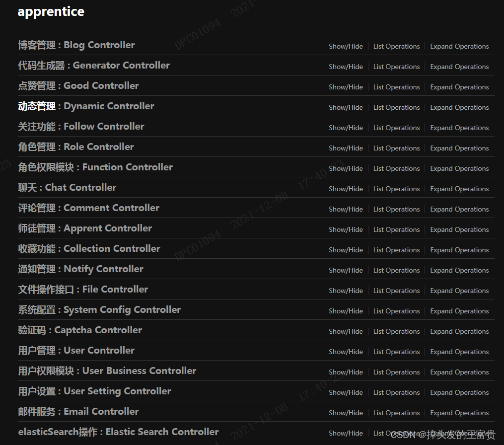Open Comment Controller heading
Screen dimensions: 504x445
tap(89, 208)
